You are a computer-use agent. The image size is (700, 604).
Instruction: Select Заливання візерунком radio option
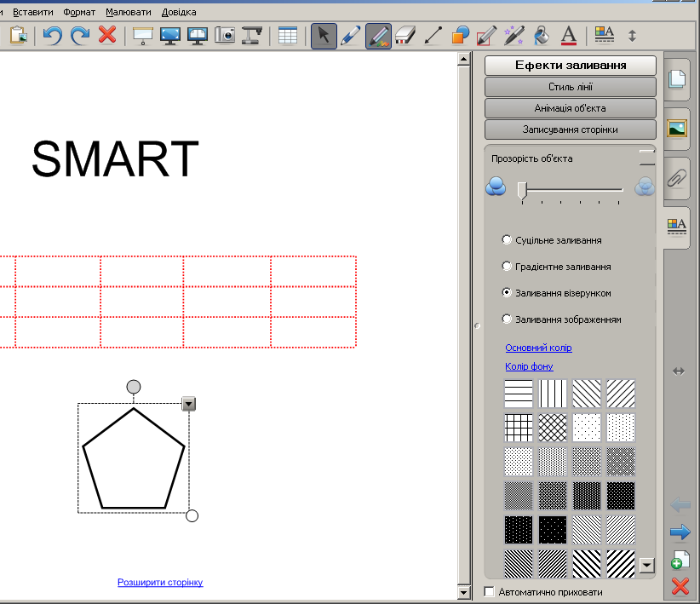507,292
